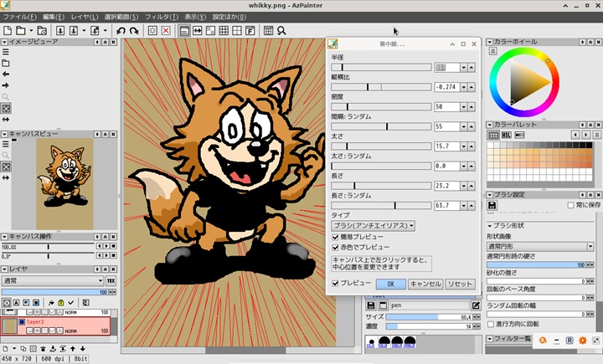Collapse the ブラシ設定 panel
603x364 pixels.
coord(490,195)
